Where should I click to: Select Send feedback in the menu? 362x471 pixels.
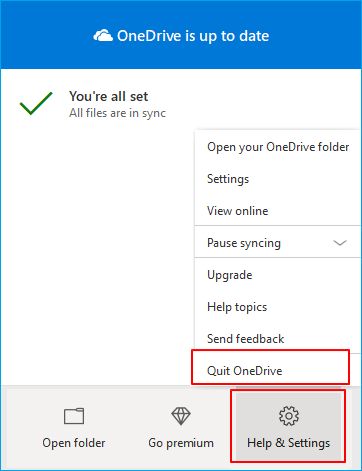click(278, 339)
